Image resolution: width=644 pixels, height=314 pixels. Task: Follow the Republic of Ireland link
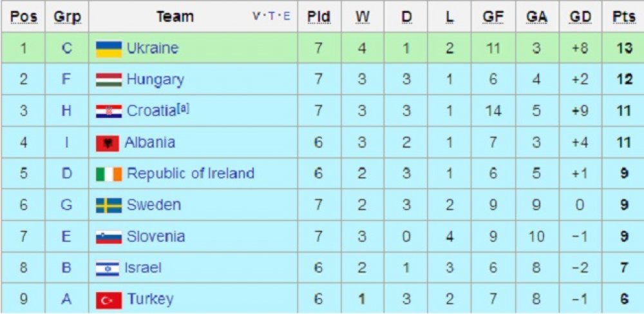pos(190,173)
